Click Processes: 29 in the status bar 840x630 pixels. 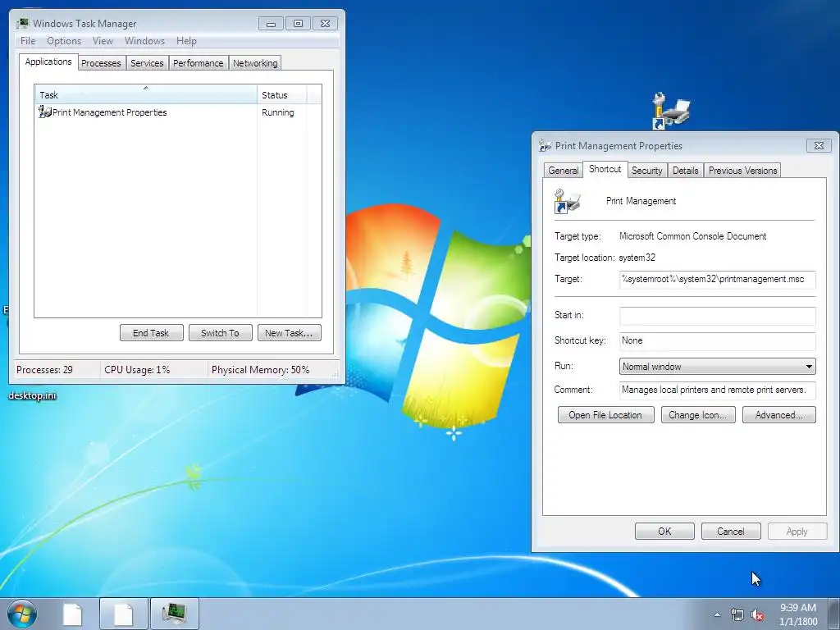(x=44, y=370)
